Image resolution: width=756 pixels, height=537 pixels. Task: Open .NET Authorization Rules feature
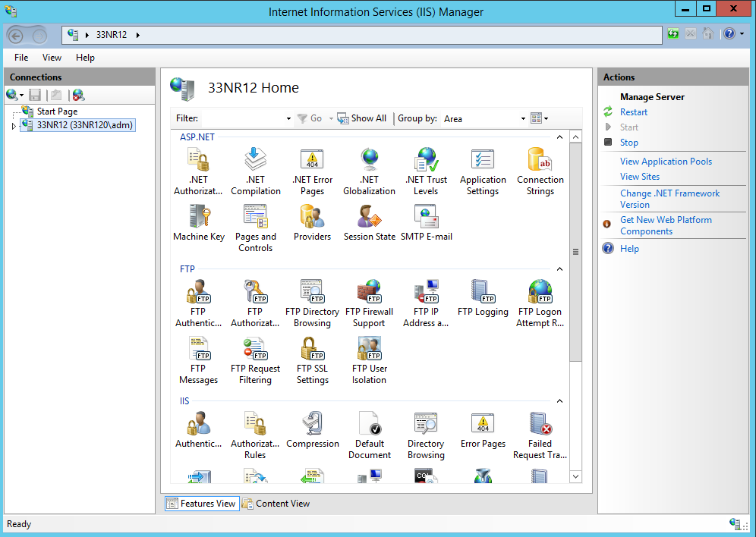pyautogui.click(x=198, y=171)
